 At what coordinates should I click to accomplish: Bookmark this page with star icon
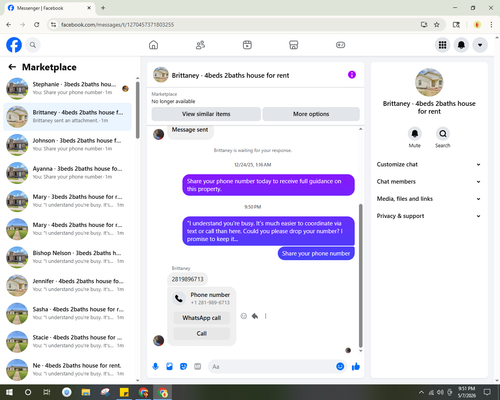[x=437, y=25]
